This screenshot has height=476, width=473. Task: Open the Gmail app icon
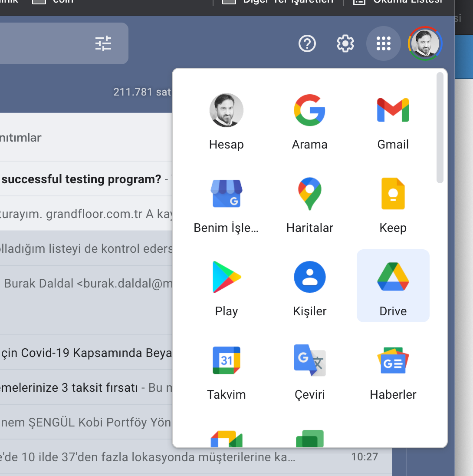click(x=393, y=122)
